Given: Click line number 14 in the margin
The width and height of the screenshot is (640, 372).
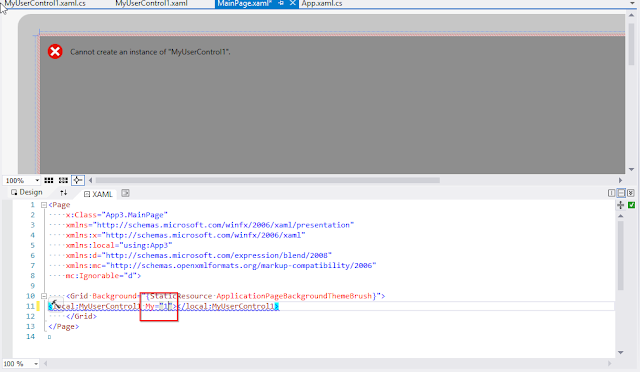Looking at the screenshot, I should tap(31, 337).
